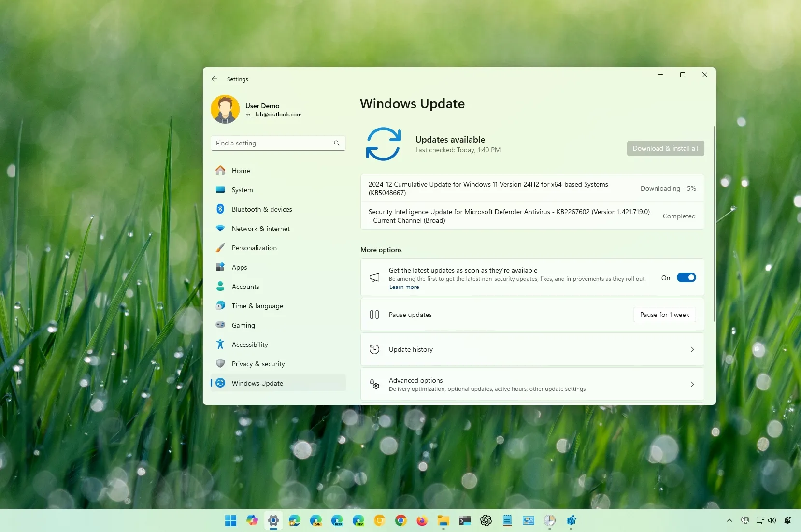Click the Windows Update sync arrows icon
This screenshot has height=532, width=801.
click(x=384, y=144)
